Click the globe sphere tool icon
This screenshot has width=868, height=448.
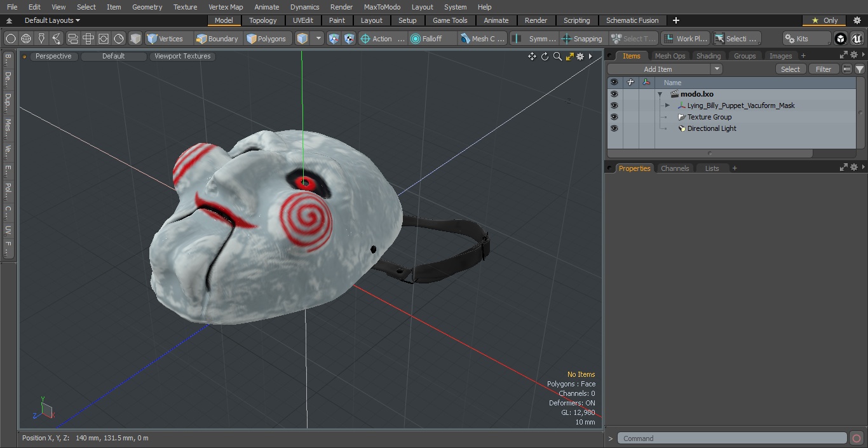26,39
